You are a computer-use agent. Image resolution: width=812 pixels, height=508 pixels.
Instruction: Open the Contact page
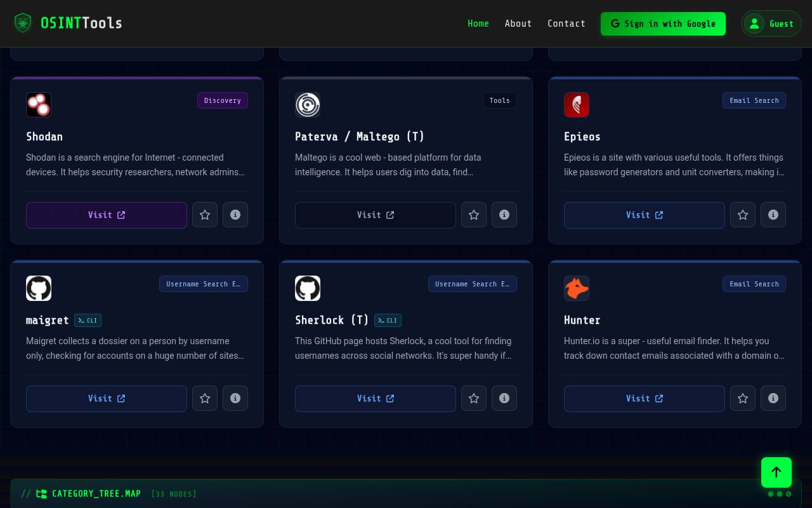566,23
